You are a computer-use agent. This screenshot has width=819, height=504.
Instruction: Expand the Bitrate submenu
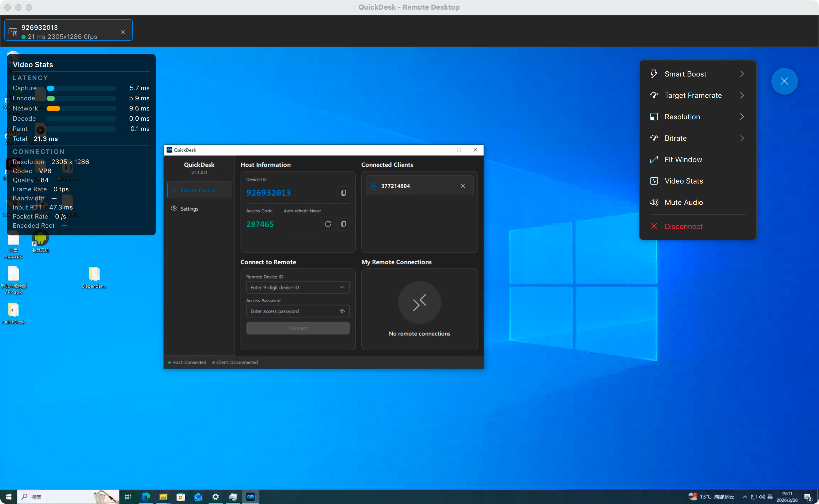pyautogui.click(x=676, y=138)
